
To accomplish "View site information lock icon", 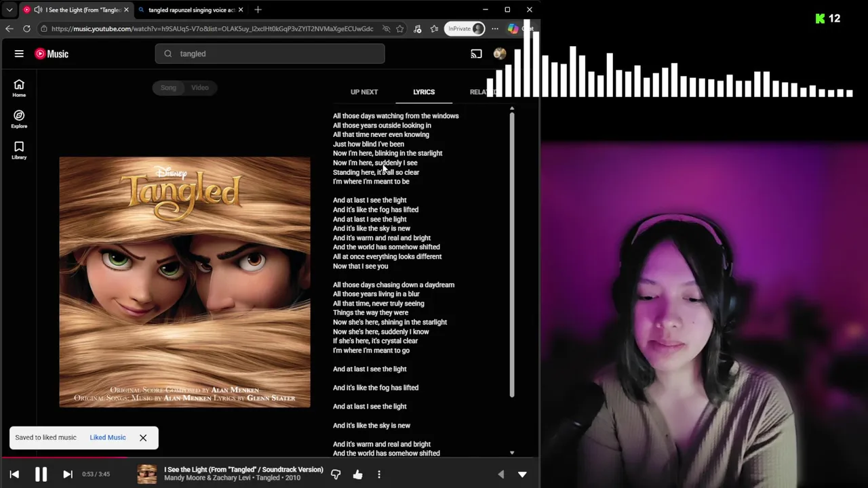I will click(x=43, y=28).
